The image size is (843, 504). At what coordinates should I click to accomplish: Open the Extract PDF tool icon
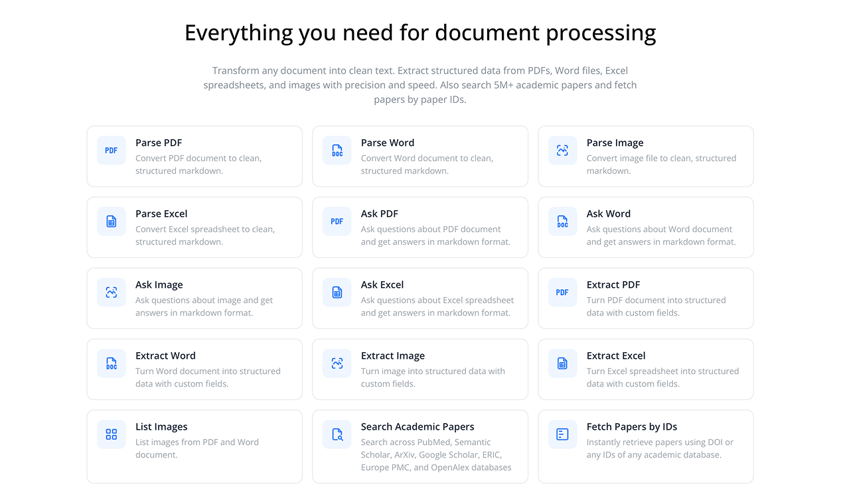(562, 292)
